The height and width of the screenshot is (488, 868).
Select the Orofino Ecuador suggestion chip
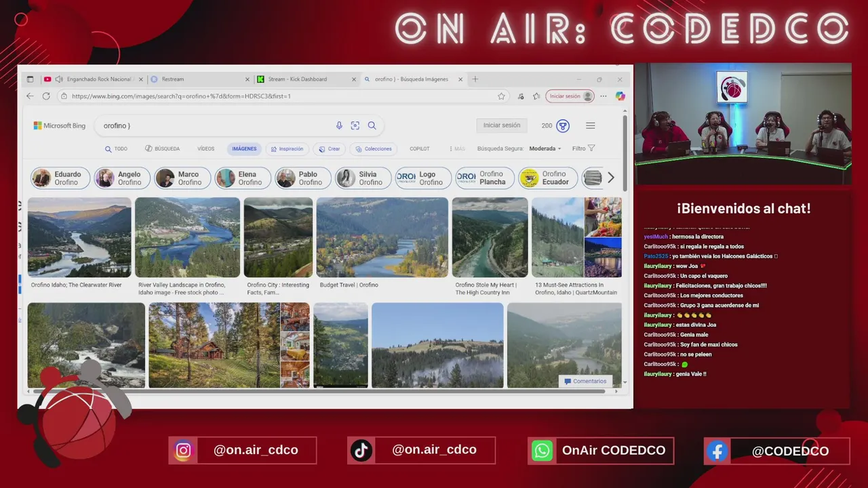(x=548, y=178)
